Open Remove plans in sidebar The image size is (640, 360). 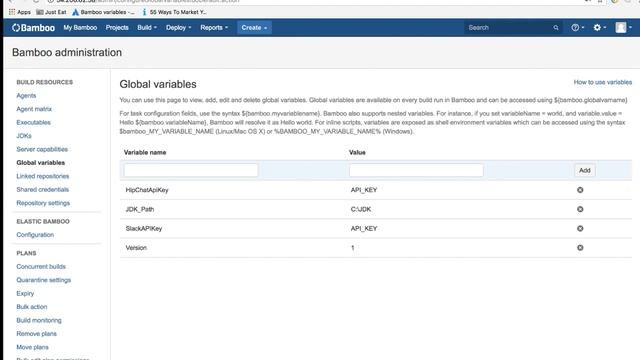pos(36,333)
